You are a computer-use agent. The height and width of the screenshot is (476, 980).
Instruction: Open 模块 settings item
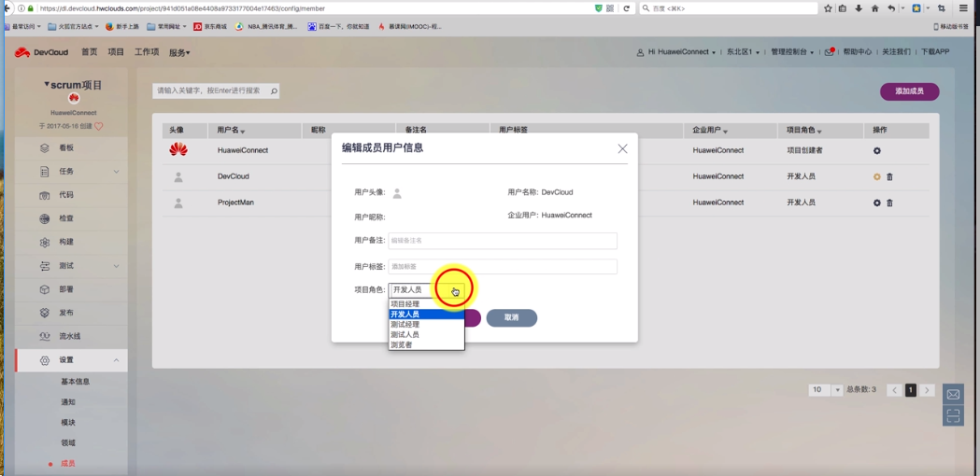68,423
